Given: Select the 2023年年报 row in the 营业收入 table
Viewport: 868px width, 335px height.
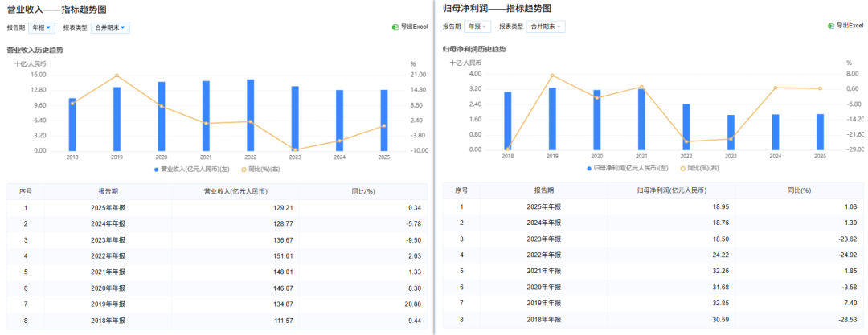Looking at the screenshot, I should coord(112,239).
